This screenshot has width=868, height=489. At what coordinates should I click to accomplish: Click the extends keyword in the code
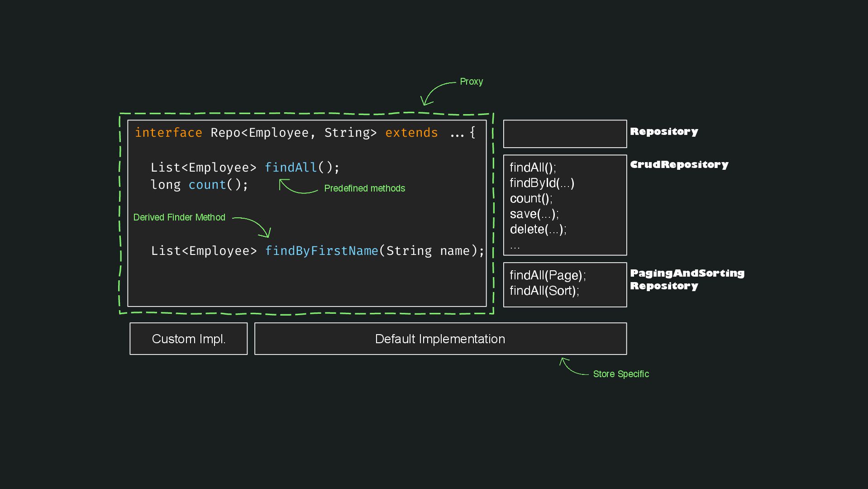point(411,133)
